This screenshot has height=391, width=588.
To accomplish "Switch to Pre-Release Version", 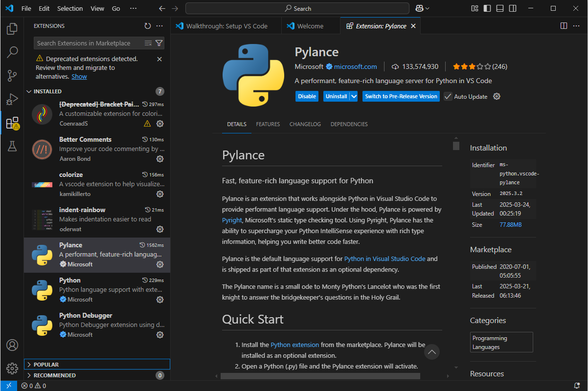I will tap(401, 96).
